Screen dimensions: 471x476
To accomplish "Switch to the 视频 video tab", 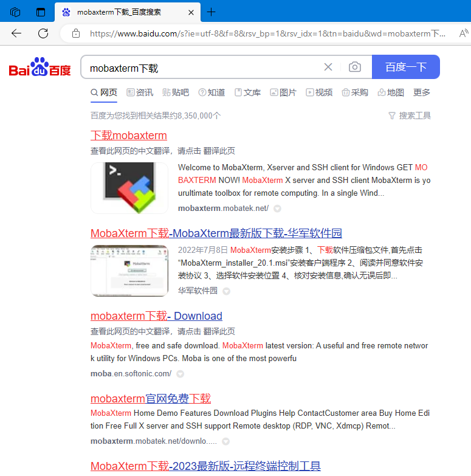I will (x=319, y=92).
